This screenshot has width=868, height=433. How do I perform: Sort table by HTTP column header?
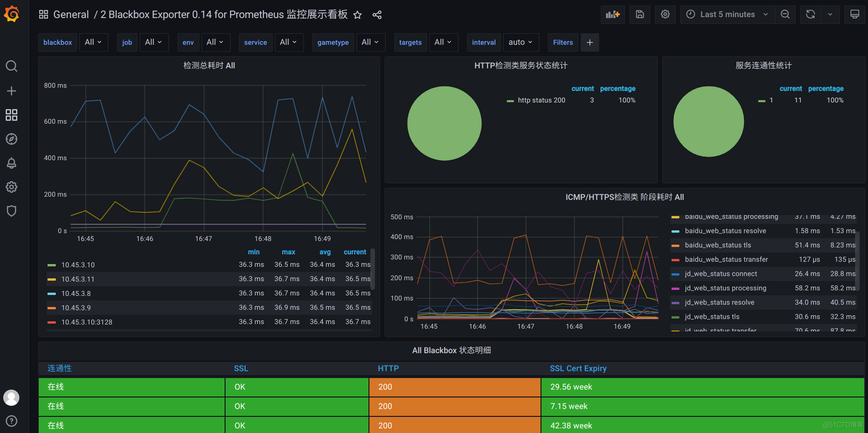click(x=388, y=368)
